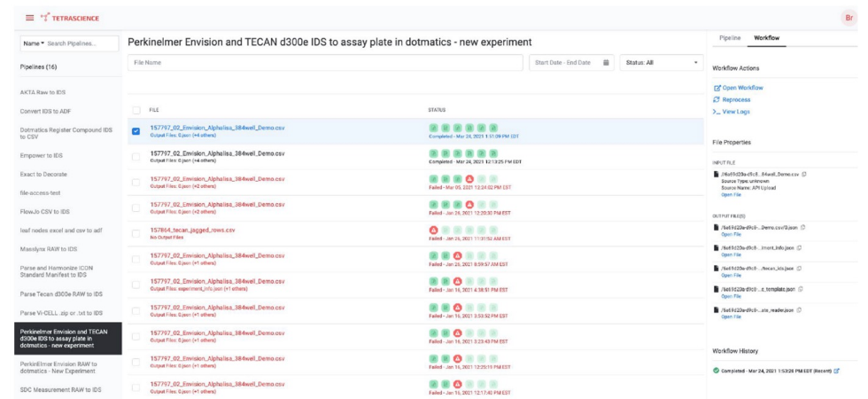
Task: Open the Br user avatar menu
Action: pos(849,18)
